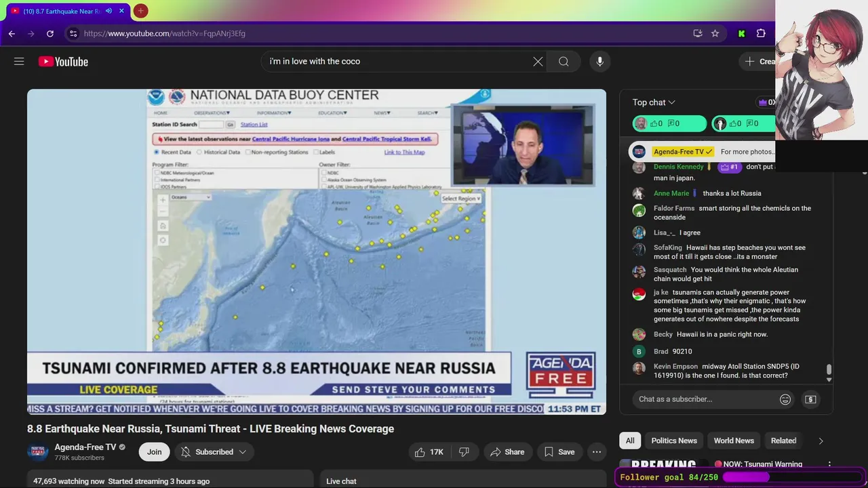This screenshot has height=488, width=868.
Task: Select the World News chip
Action: coord(734,441)
